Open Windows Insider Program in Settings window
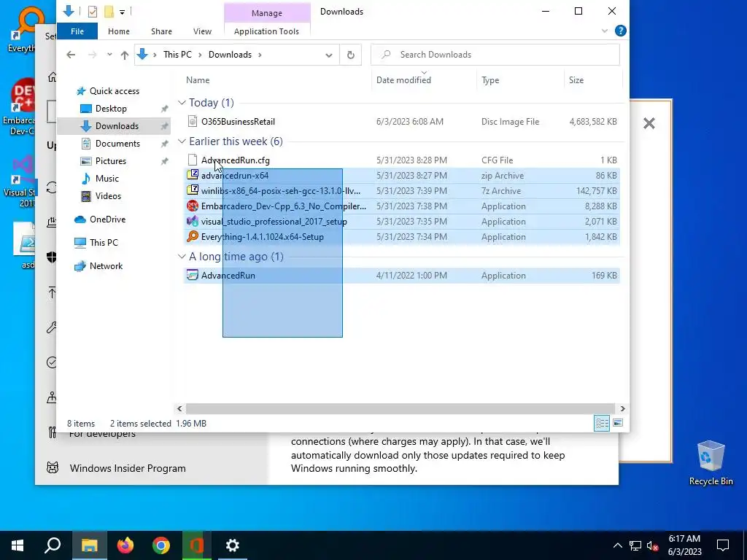 (x=128, y=469)
